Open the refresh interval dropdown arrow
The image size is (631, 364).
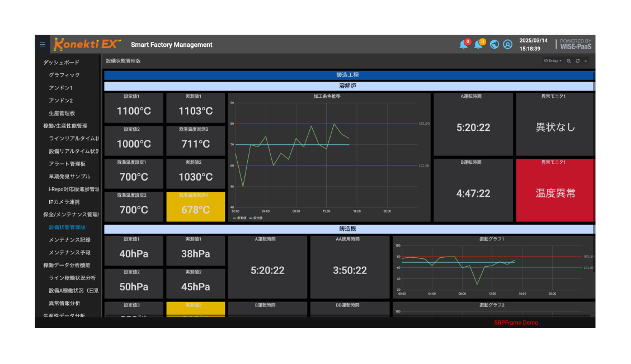(x=586, y=61)
